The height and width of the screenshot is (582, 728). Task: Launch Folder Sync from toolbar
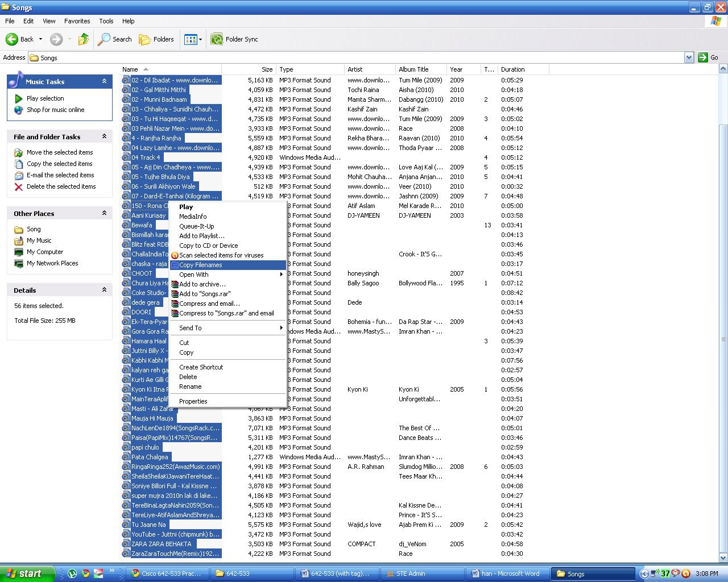[234, 39]
